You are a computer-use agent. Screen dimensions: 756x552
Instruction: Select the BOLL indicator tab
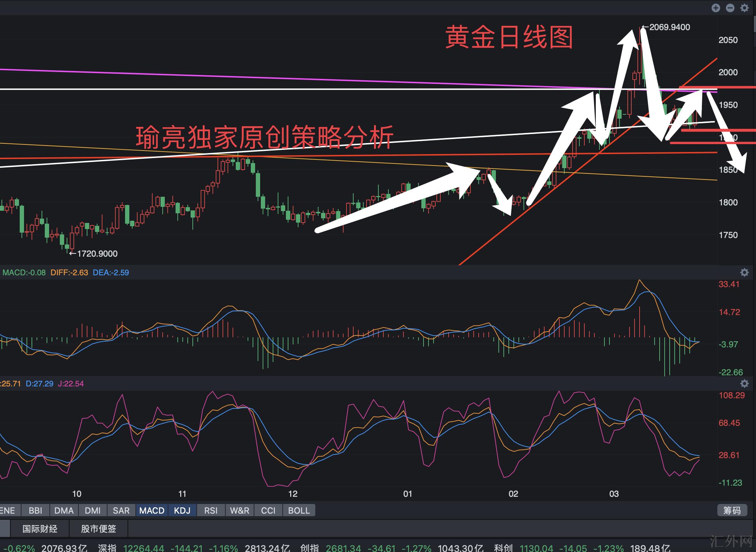[299, 510]
